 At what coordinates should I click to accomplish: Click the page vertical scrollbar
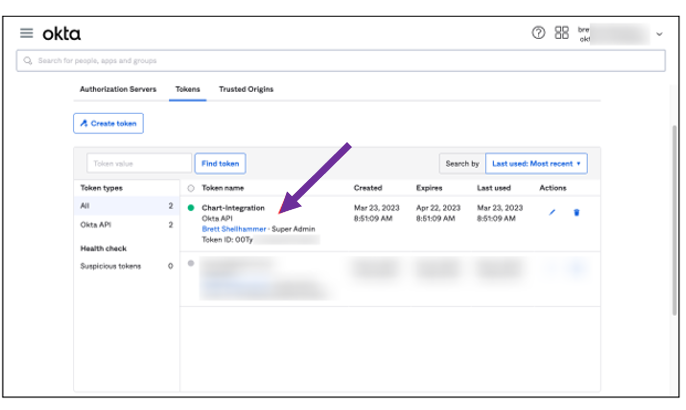675,220
